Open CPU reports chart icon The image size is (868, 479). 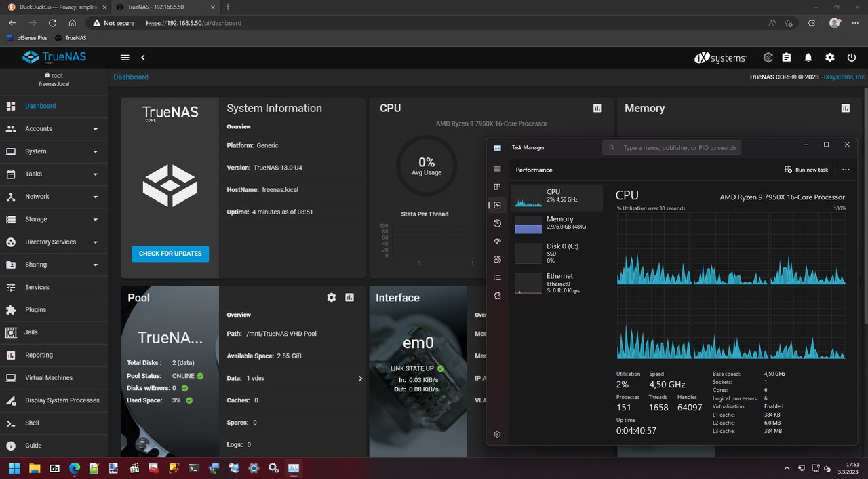(x=597, y=108)
